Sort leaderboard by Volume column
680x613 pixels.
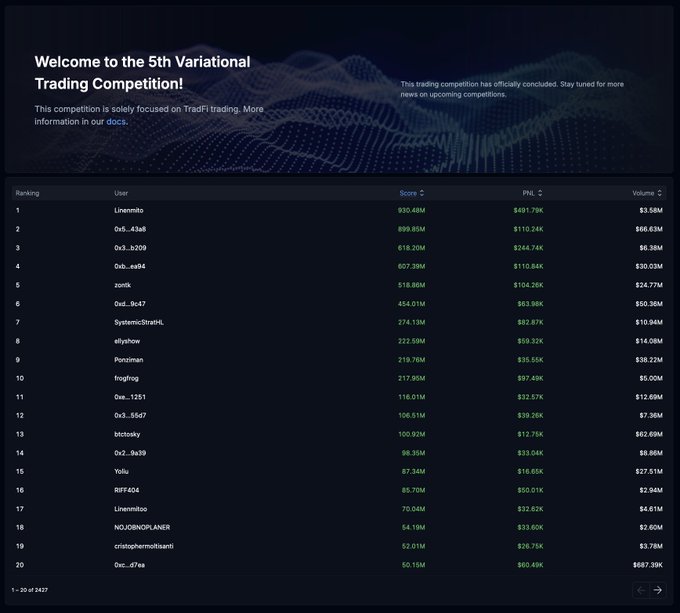click(x=647, y=193)
